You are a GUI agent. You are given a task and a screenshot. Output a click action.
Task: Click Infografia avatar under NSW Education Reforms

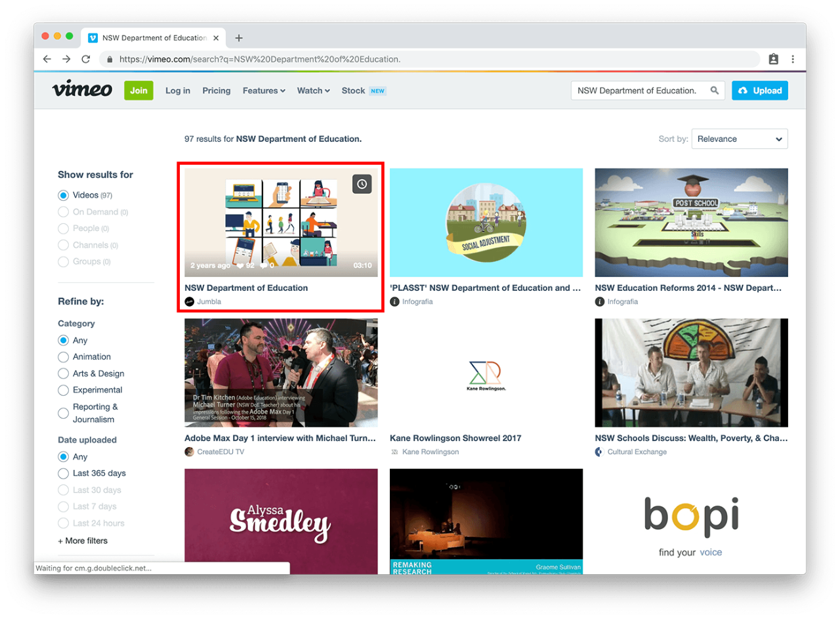(600, 302)
